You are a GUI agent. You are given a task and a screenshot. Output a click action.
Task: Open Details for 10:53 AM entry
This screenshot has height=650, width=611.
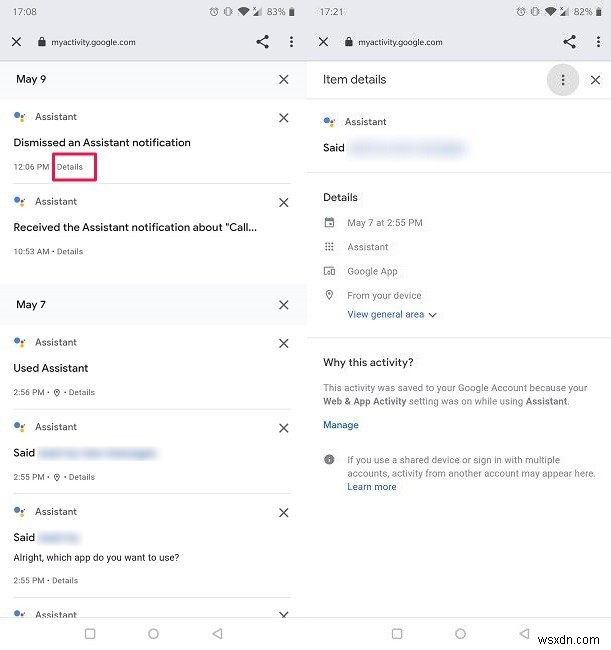pos(70,252)
